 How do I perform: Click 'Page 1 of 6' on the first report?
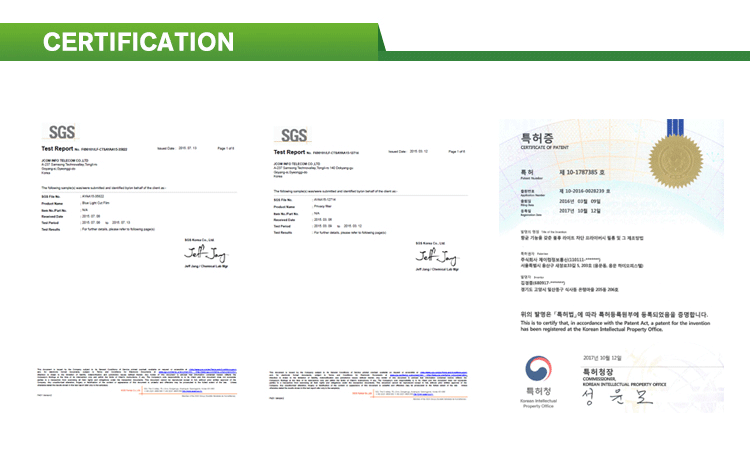pyautogui.click(x=226, y=148)
